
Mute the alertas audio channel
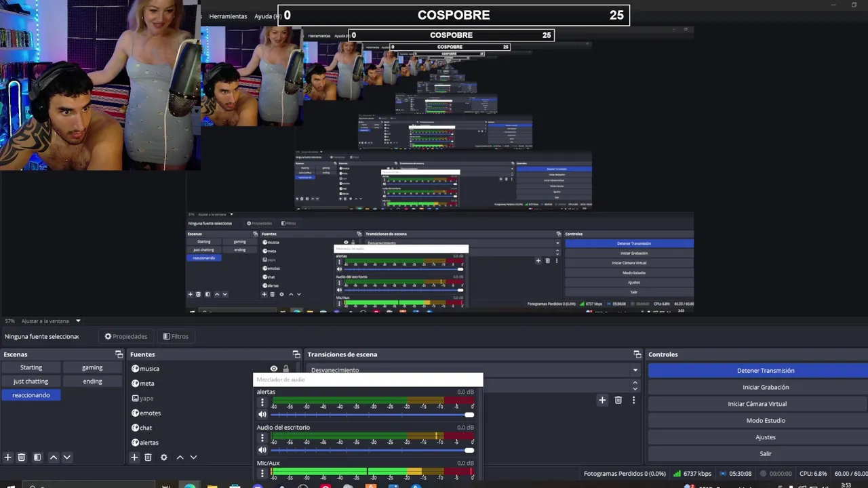[x=262, y=414]
